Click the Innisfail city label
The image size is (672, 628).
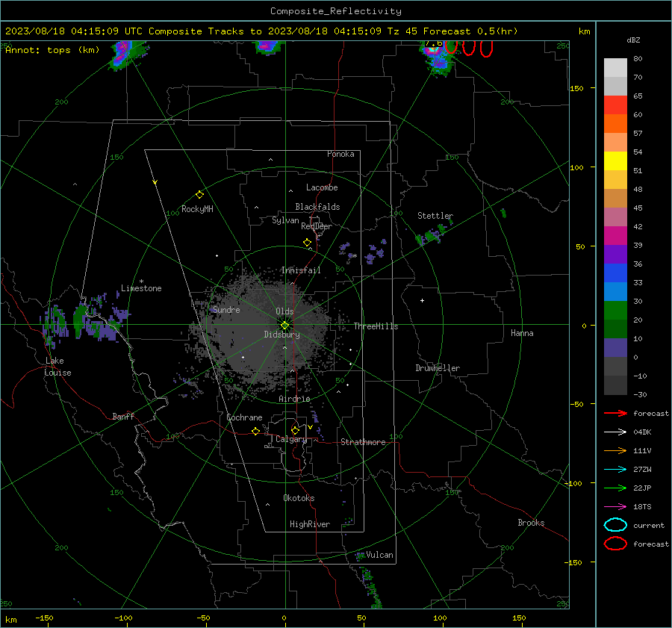pyautogui.click(x=301, y=270)
